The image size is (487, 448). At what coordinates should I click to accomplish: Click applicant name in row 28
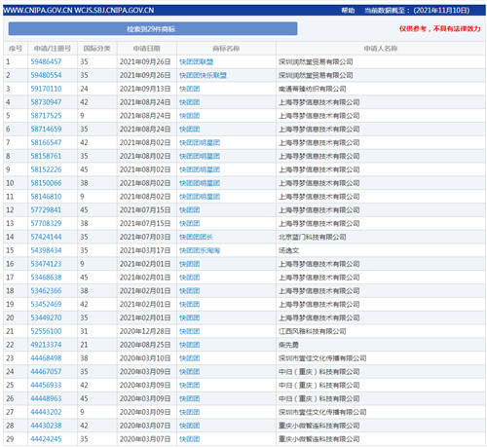319,426
